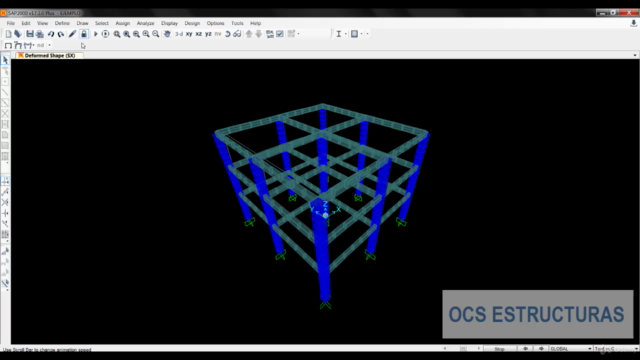Select the Deformed Shape (SX) tab
640x360 pixels.
coord(49,56)
